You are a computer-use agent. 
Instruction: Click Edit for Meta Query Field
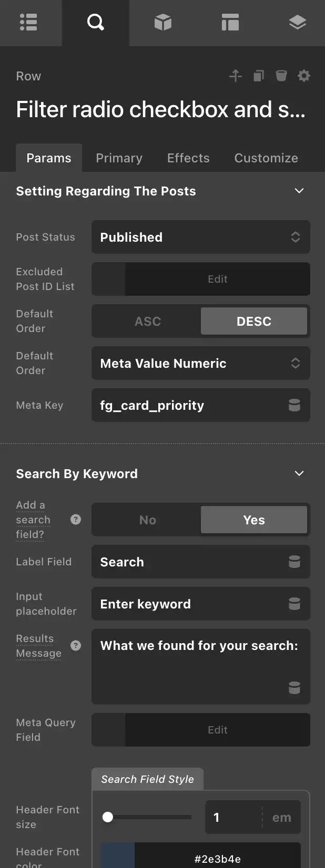click(217, 730)
